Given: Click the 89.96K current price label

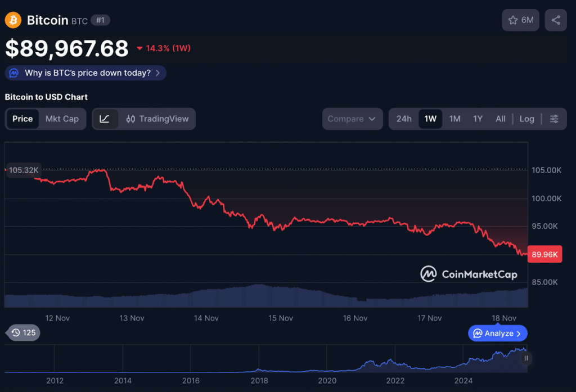Looking at the screenshot, I should click(x=544, y=255).
